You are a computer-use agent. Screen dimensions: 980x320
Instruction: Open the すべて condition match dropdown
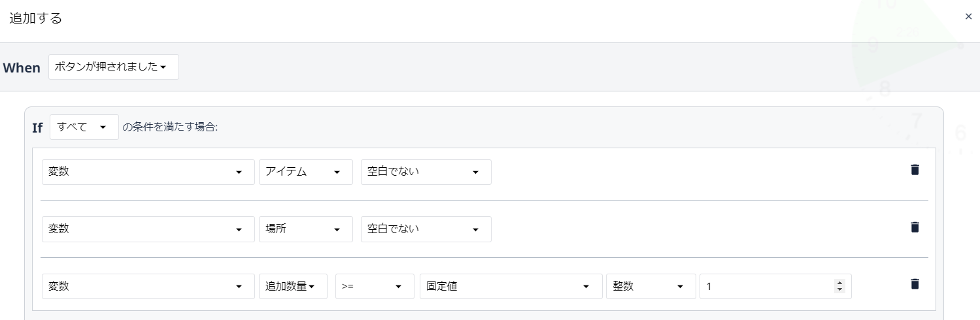click(84, 127)
